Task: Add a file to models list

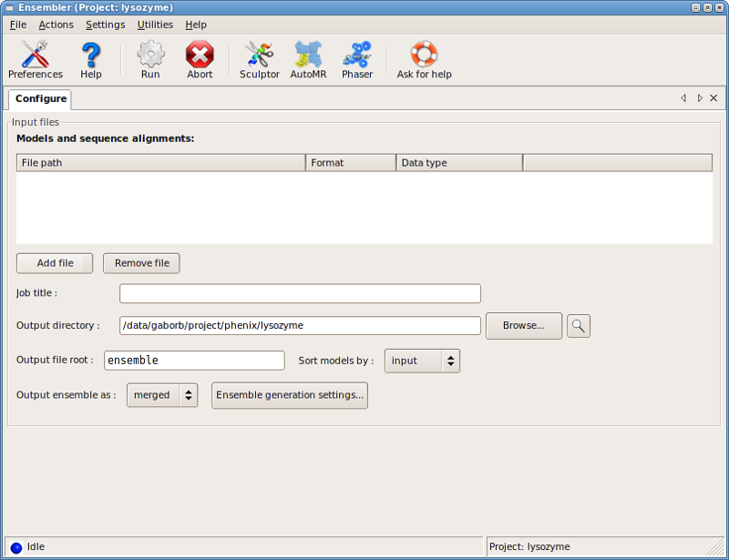Action: coord(54,262)
